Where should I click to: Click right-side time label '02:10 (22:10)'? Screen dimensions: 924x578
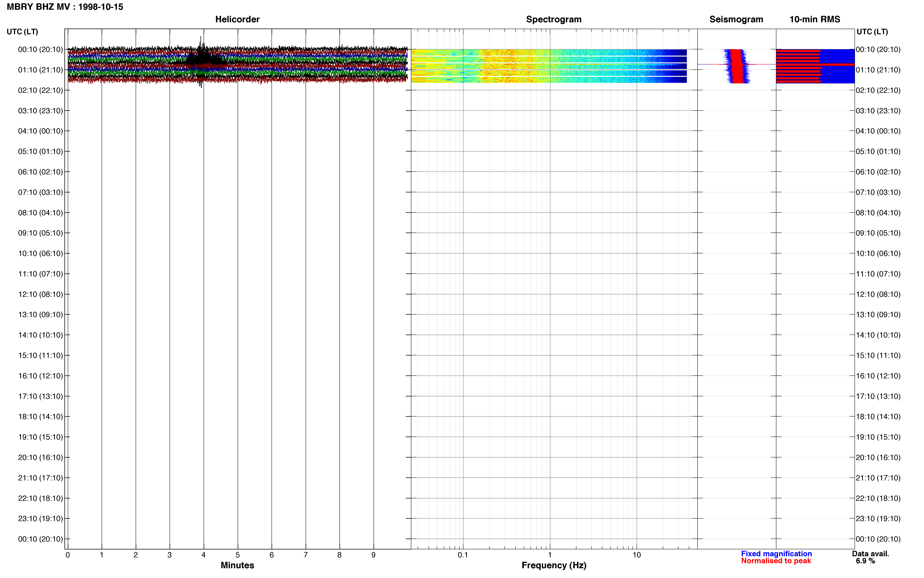pyautogui.click(x=878, y=90)
